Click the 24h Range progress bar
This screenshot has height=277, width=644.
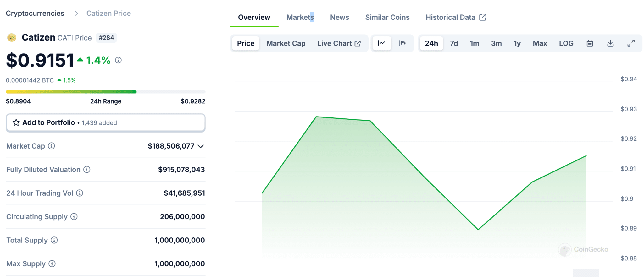106,92
